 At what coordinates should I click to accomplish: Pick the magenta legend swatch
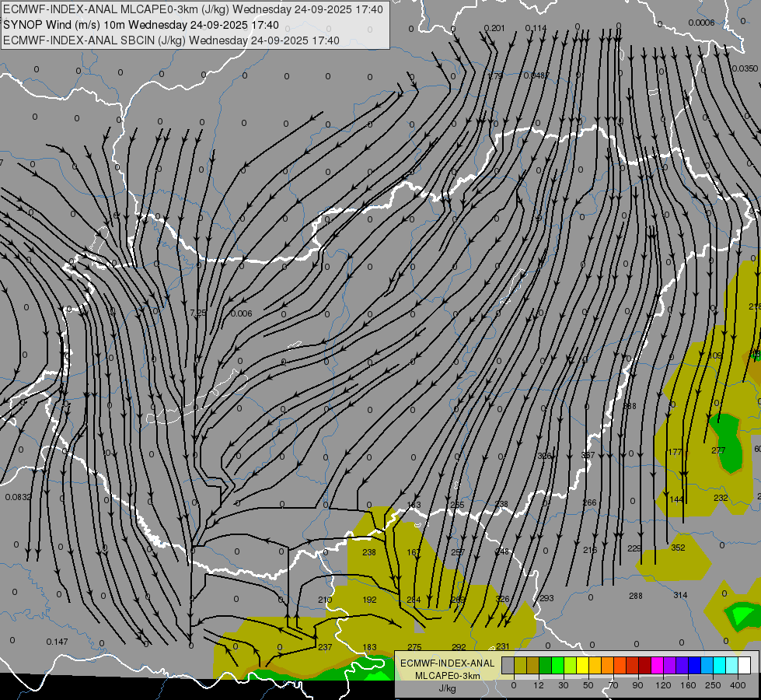click(x=658, y=666)
